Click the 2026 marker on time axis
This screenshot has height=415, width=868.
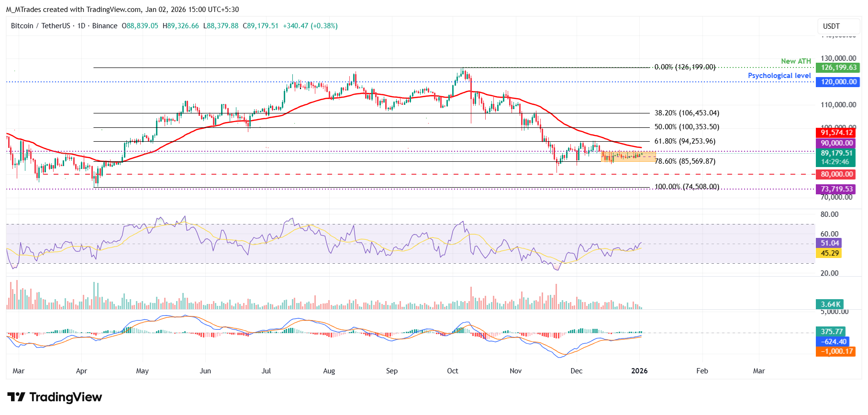coord(639,371)
